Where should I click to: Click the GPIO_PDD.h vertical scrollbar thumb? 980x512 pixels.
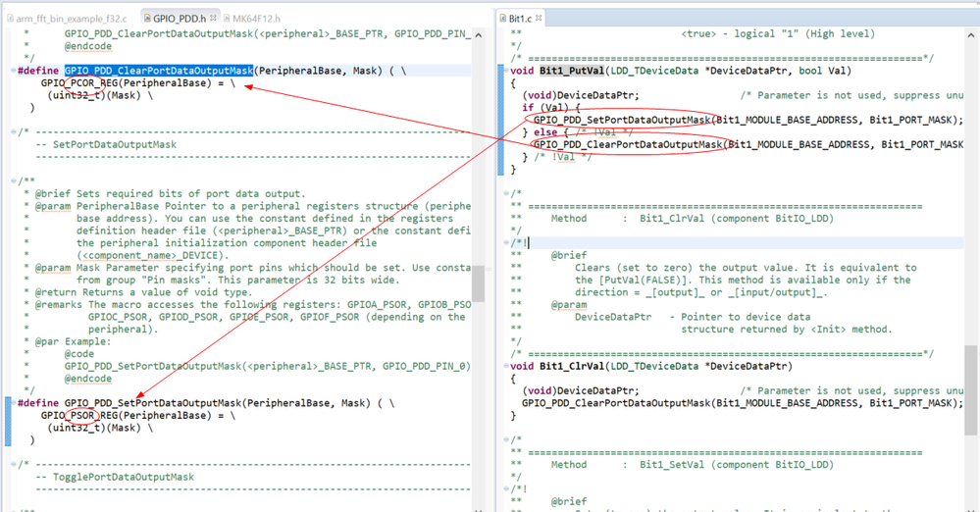[x=478, y=283]
